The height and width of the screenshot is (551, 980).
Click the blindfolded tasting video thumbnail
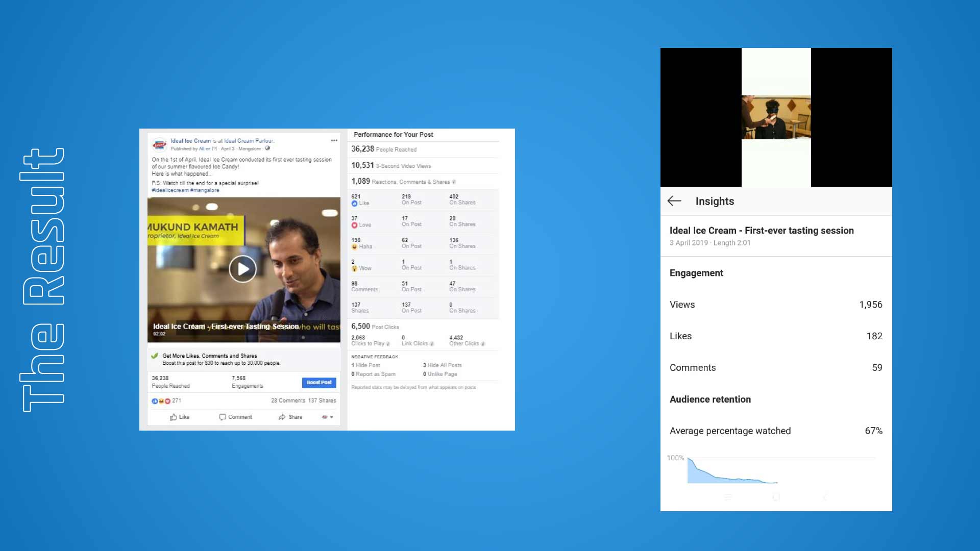[776, 117]
